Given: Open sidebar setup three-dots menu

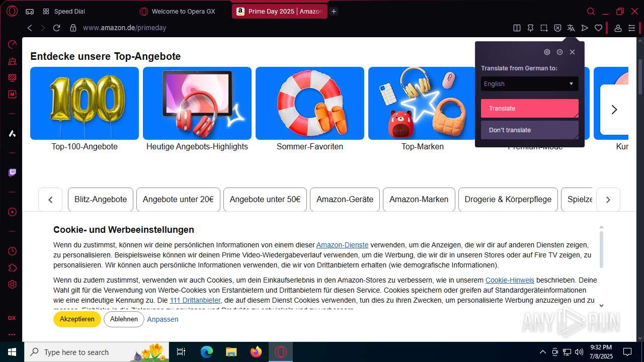Looking at the screenshot, I should (12, 334).
